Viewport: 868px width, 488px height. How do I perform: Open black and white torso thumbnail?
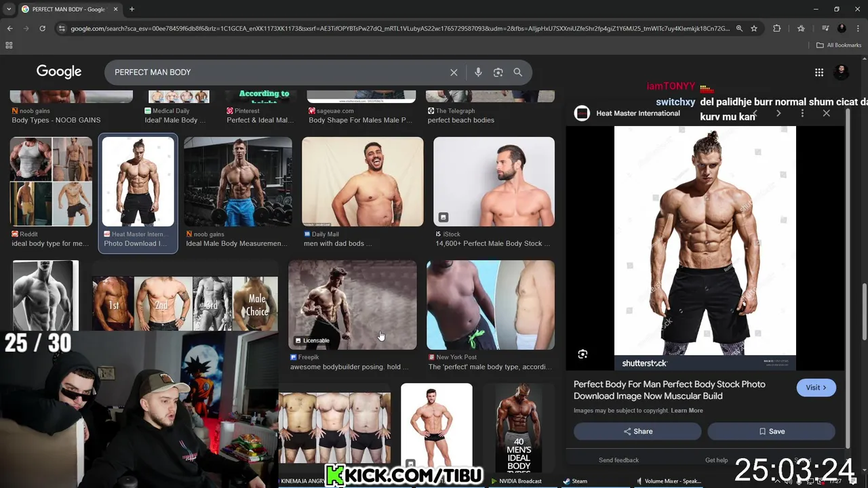pyautogui.click(x=45, y=296)
